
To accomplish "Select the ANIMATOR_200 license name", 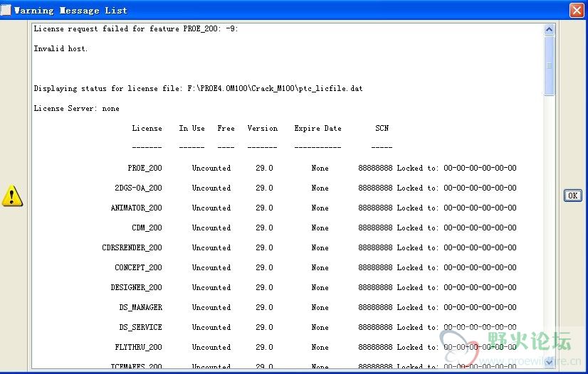I will click(137, 208).
